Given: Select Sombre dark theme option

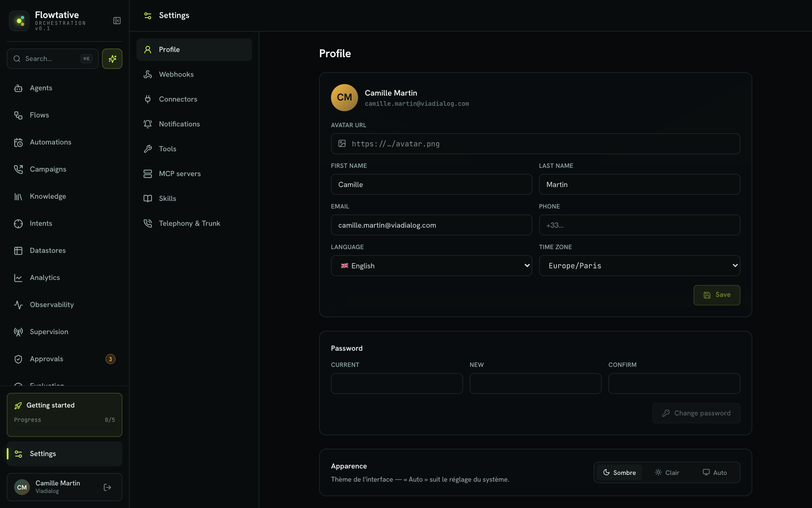Looking at the screenshot, I should point(620,473).
